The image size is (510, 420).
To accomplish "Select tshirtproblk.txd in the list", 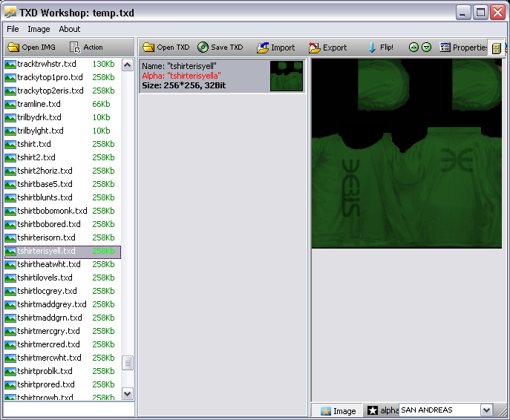I will pyautogui.click(x=62, y=371).
